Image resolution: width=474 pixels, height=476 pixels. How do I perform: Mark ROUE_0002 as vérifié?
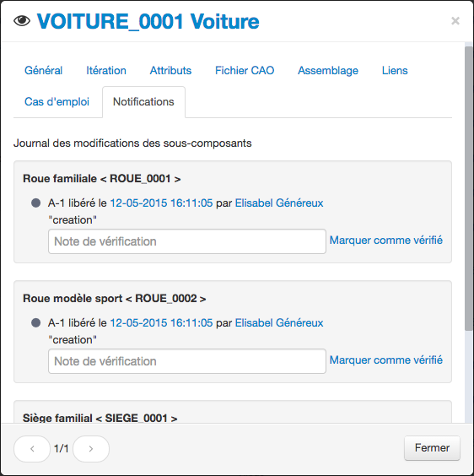(386, 360)
